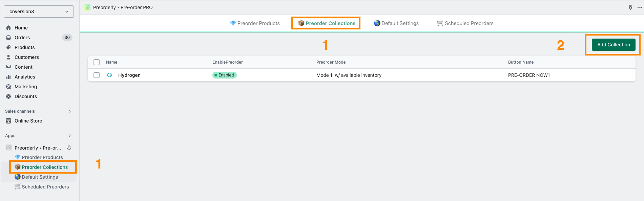Click the Home icon in sidebar
This screenshot has width=644, height=201.
click(8, 28)
